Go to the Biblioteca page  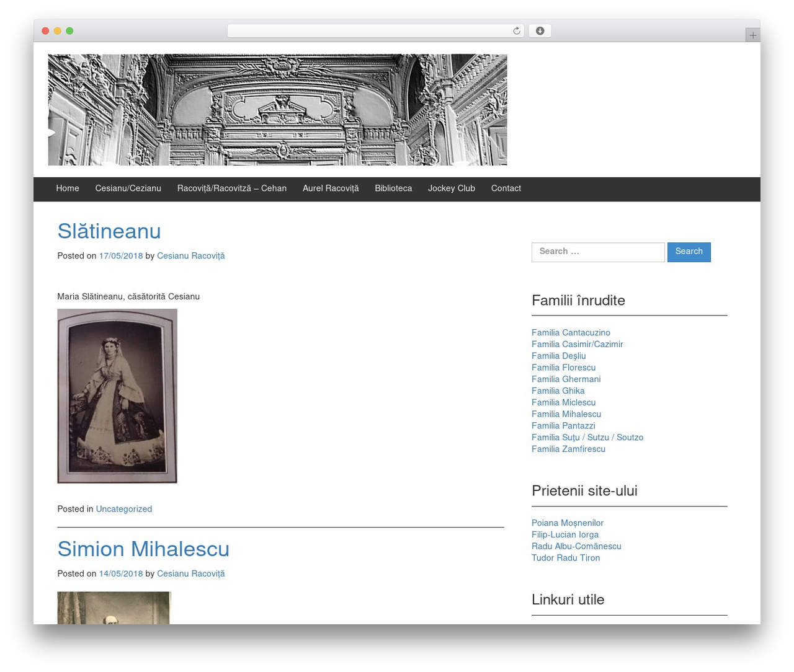click(x=393, y=189)
